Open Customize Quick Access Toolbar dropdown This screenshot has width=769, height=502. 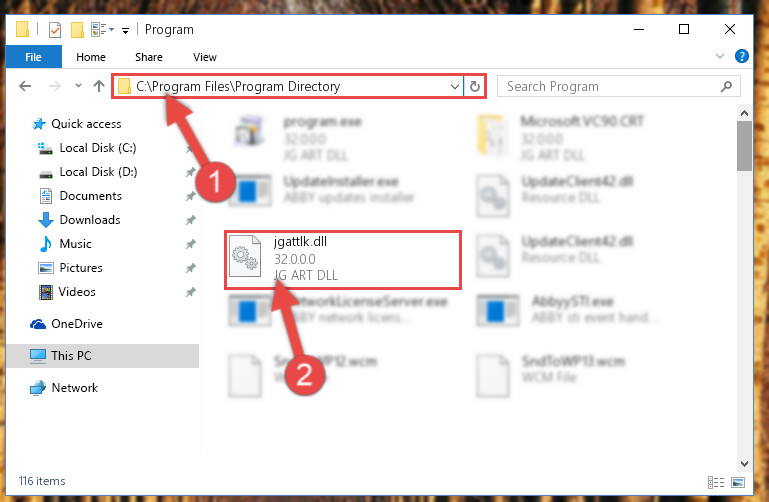pyautogui.click(x=126, y=31)
